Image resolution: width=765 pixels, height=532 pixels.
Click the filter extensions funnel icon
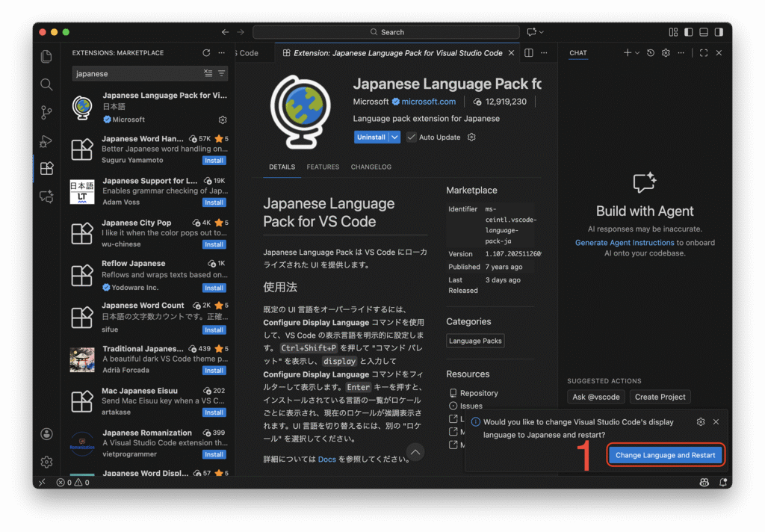click(222, 73)
